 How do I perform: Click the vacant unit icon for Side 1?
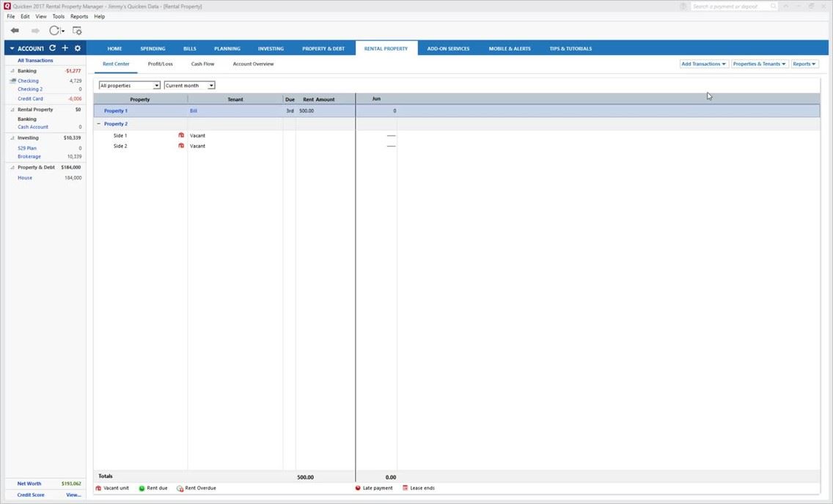pos(181,136)
